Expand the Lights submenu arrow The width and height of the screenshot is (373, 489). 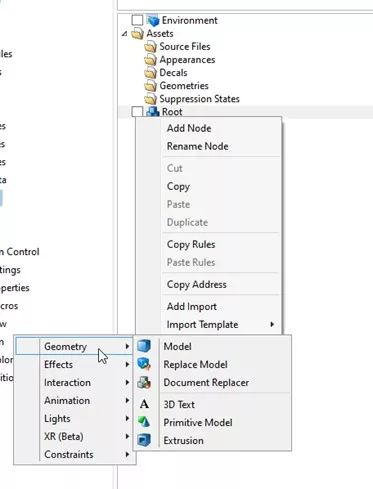tap(127, 418)
